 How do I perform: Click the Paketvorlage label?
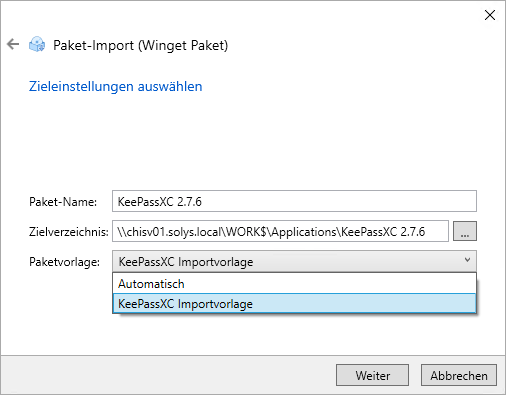point(64,262)
